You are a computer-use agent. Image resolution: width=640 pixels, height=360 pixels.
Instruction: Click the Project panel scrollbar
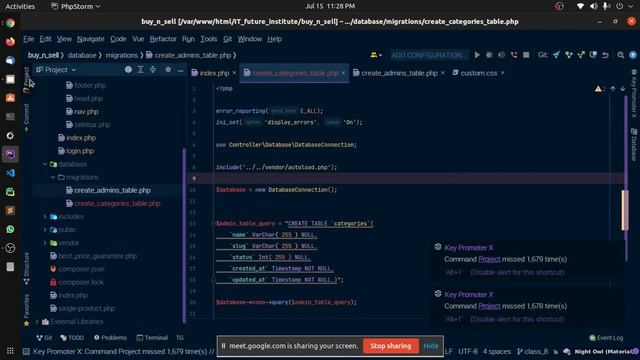(x=184, y=235)
